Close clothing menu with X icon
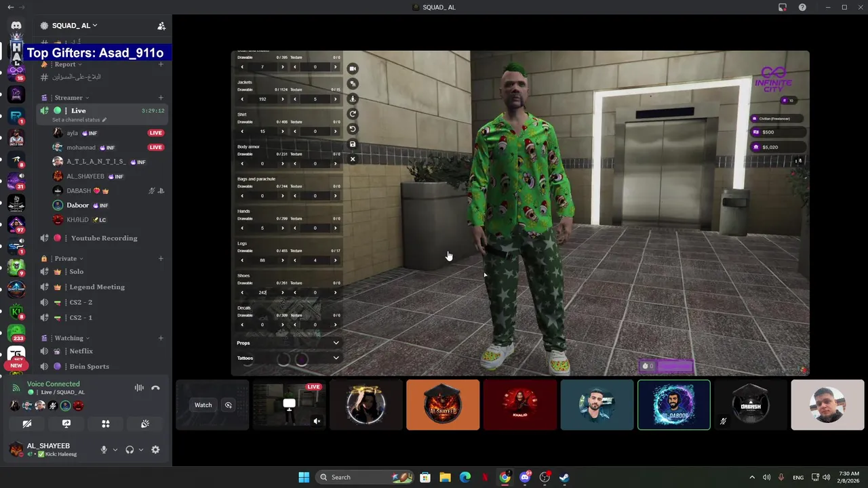 [x=353, y=159]
